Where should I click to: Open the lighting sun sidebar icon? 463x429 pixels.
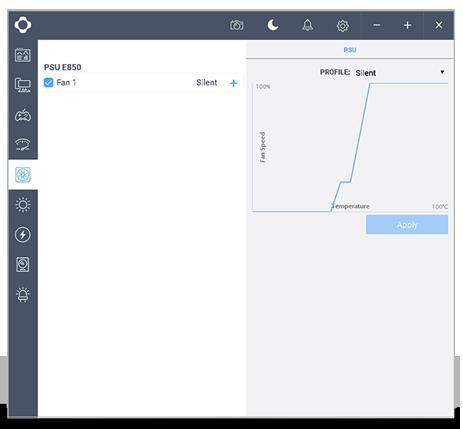pos(23,204)
